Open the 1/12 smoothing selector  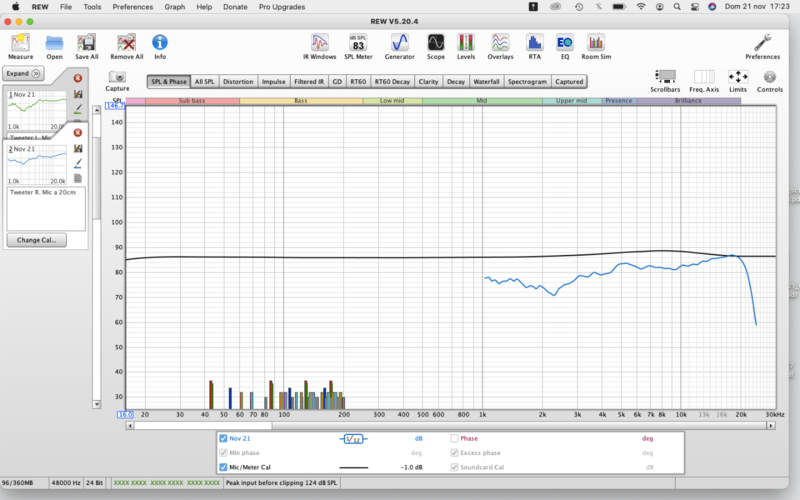click(x=354, y=438)
